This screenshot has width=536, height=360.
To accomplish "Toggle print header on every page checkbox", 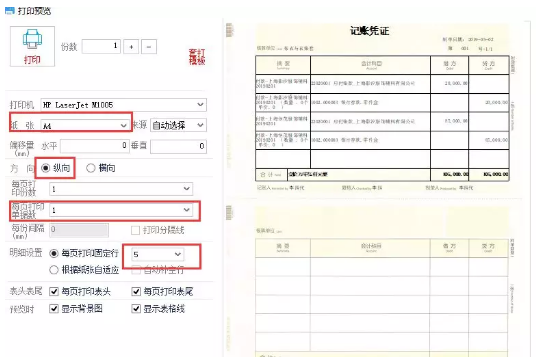I will (54, 291).
